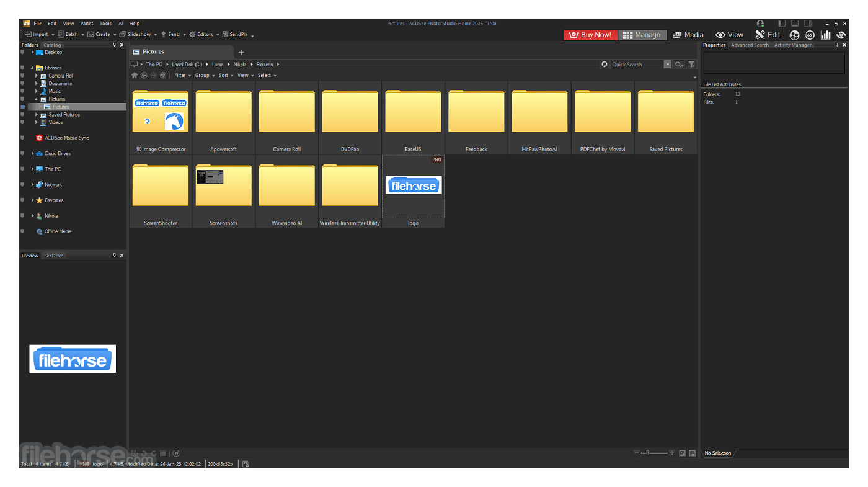Switch to View mode
868x487 pixels.
pos(729,35)
